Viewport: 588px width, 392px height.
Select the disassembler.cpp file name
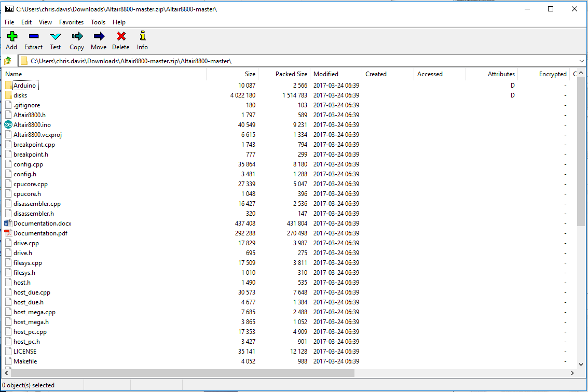coord(37,204)
